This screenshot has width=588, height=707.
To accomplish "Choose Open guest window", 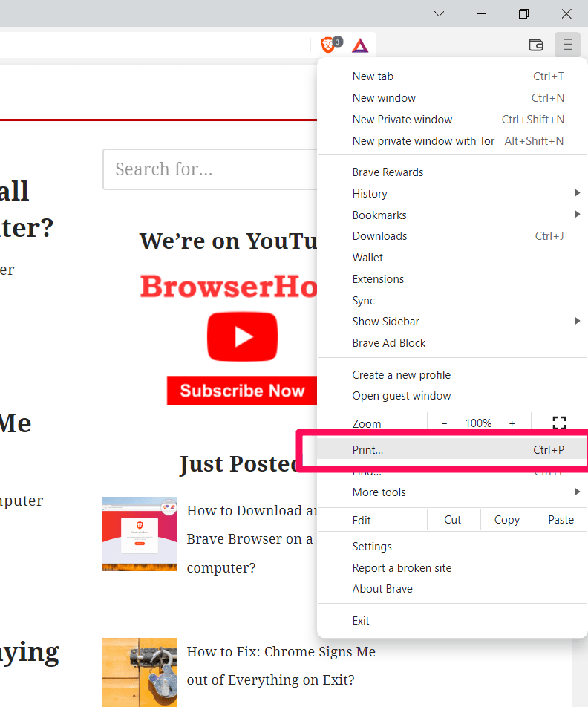I will point(452,396).
